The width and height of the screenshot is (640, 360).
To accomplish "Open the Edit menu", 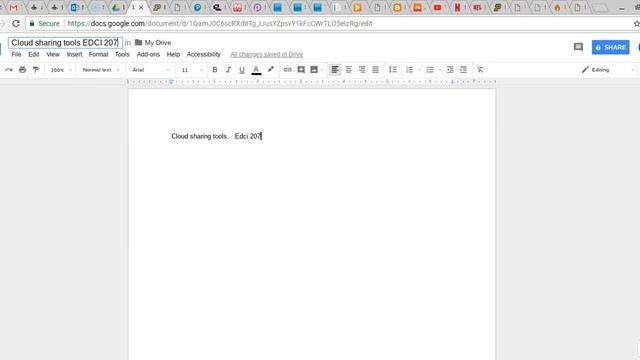I will [34, 54].
